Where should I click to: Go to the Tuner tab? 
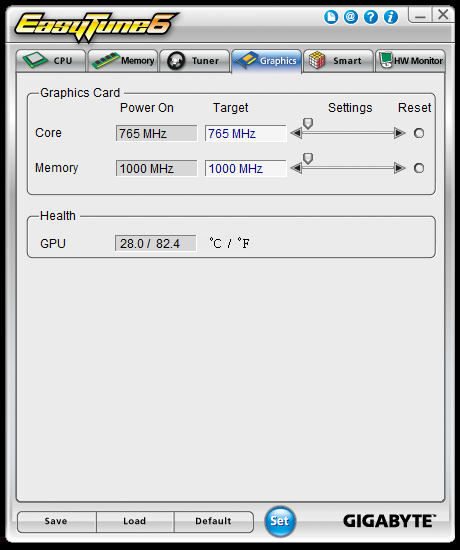point(195,61)
